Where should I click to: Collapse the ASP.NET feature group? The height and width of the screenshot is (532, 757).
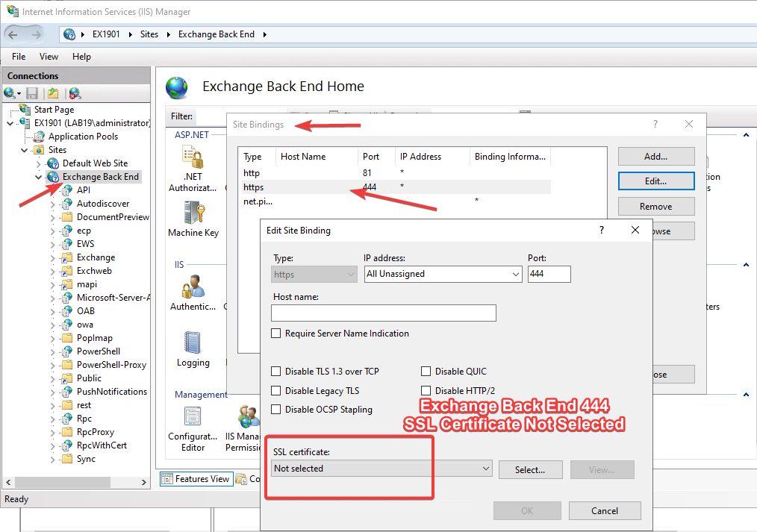[746, 135]
